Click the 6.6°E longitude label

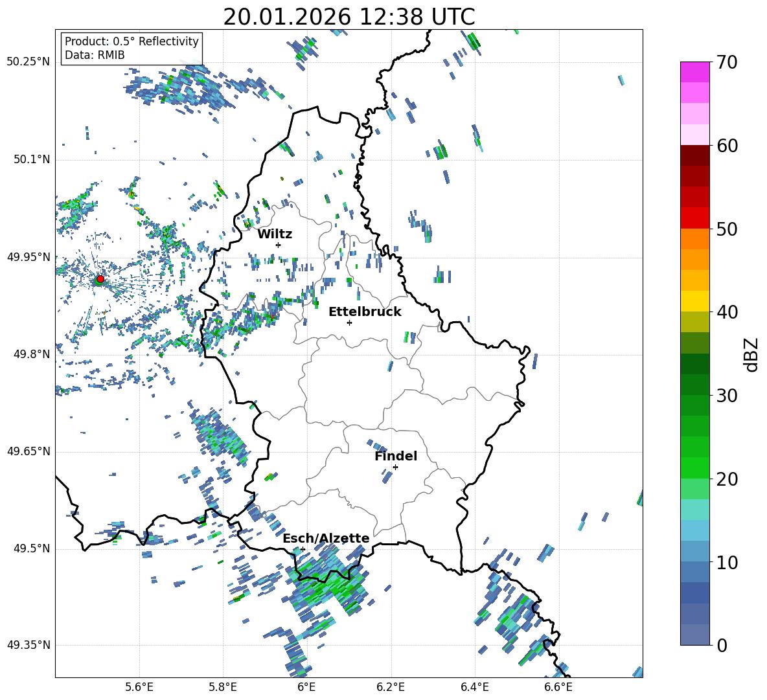pyautogui.click(x=558, y=687)
